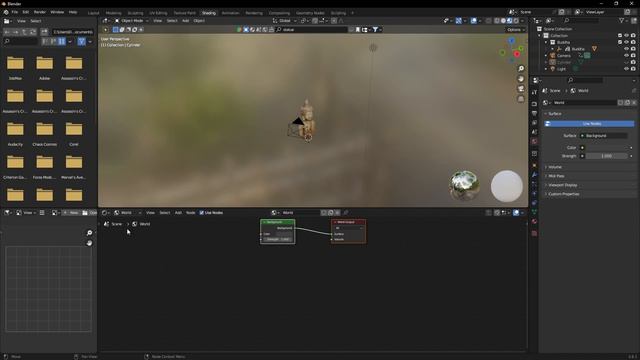Click the file browser path field
Viewport: 640px width, 360px height.
[73, 32]
